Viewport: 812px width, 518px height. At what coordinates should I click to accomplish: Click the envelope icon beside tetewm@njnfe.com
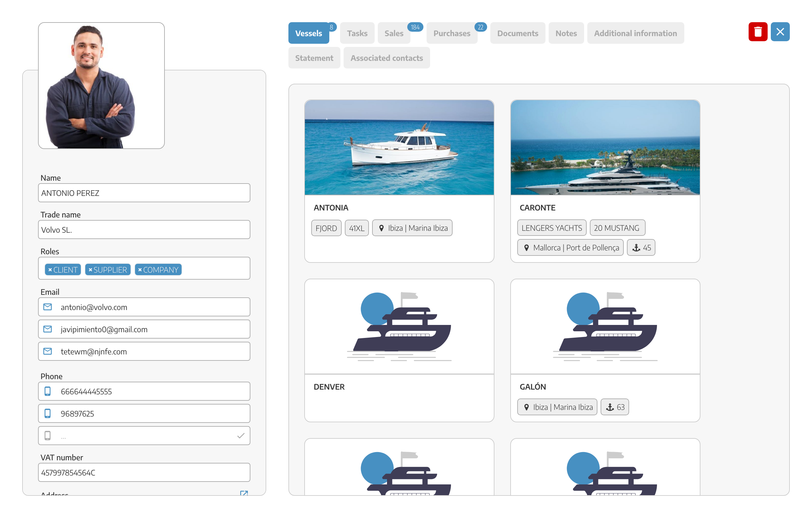point(48,351)
